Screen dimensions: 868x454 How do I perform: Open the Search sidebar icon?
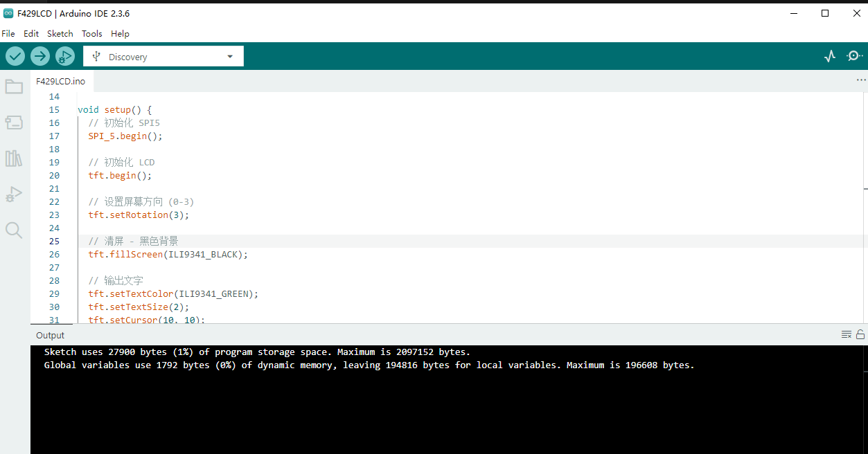14,230
